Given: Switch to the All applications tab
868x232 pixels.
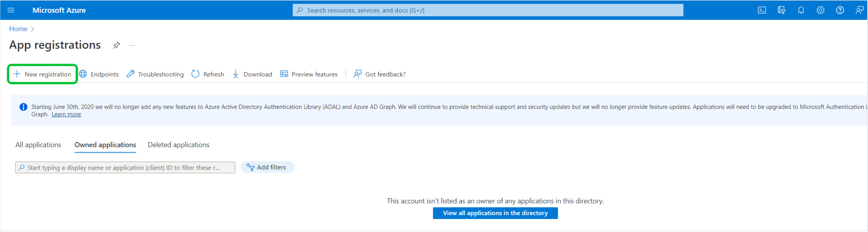Looking at the screenshot, I should coord(38,145).
